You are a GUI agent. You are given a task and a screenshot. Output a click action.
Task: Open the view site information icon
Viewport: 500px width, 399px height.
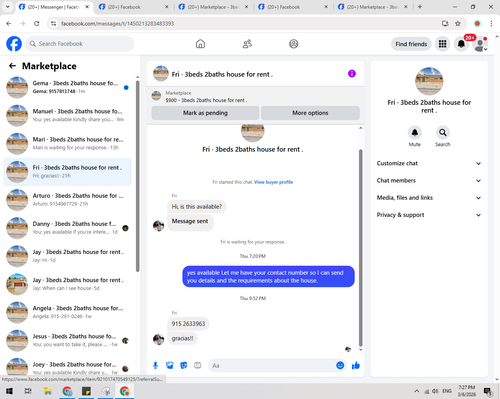tap(53, 23)
